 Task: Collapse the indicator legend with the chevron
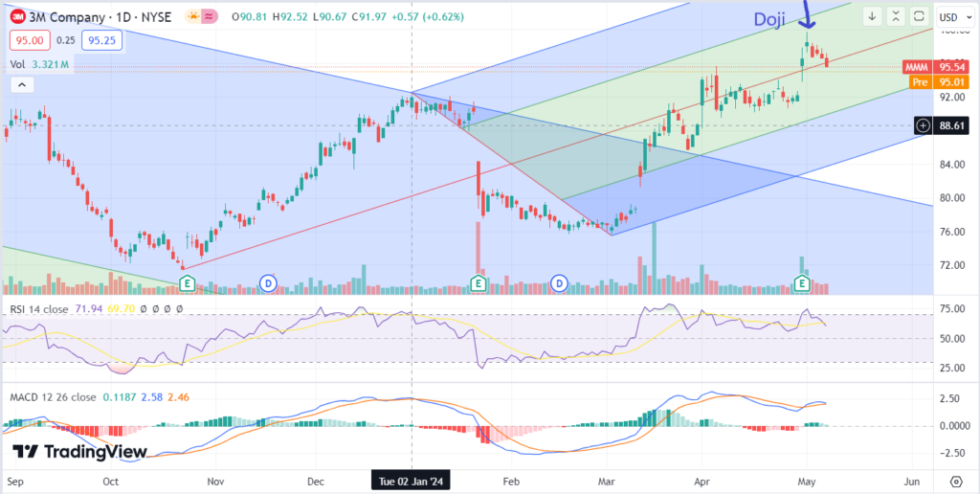[x=22, y=85]
